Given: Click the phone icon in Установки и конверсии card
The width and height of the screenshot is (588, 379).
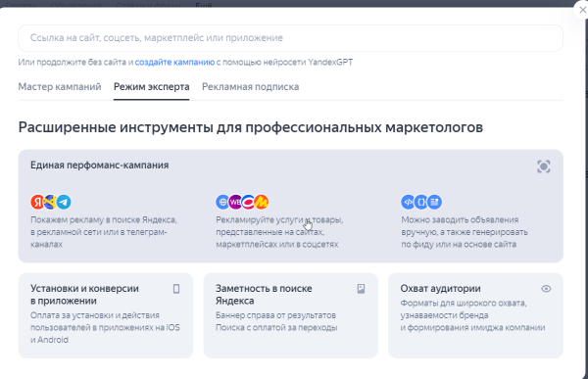Looking at the screenshot, I should pyautogui.click(x=175, y=289).
